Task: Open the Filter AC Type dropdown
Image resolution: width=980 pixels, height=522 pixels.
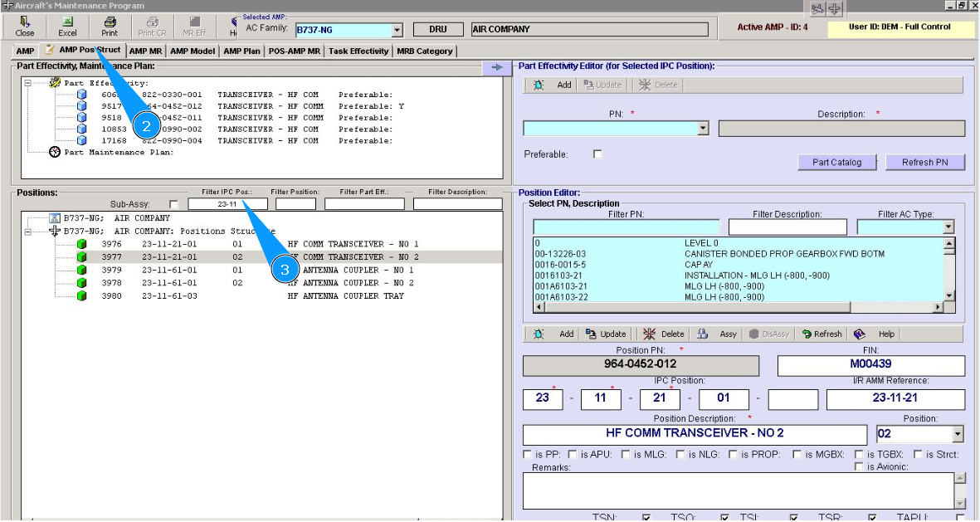Action: 948,227
